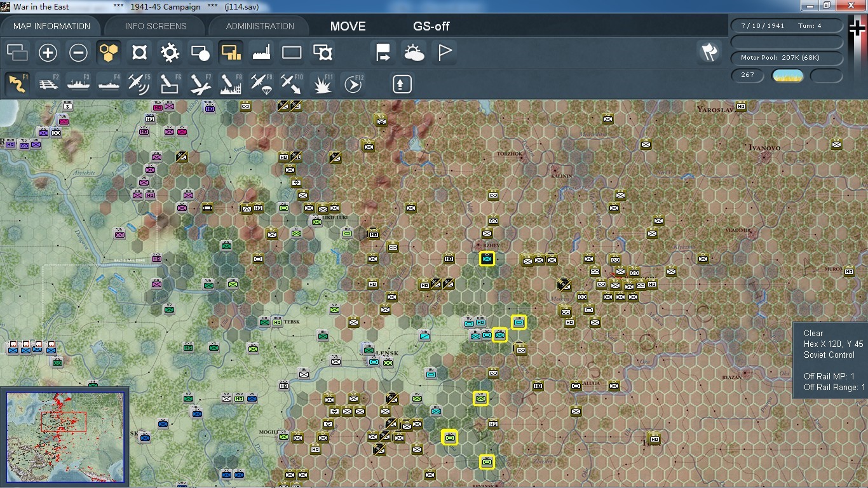
Task: Open the ADMINISTRATION tab
Action: click(260, 26)
